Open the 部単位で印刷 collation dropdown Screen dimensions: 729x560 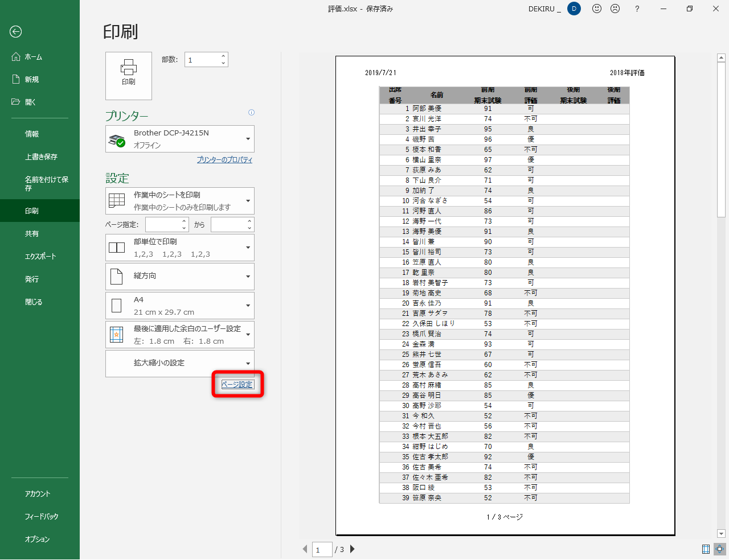[180, 248]
